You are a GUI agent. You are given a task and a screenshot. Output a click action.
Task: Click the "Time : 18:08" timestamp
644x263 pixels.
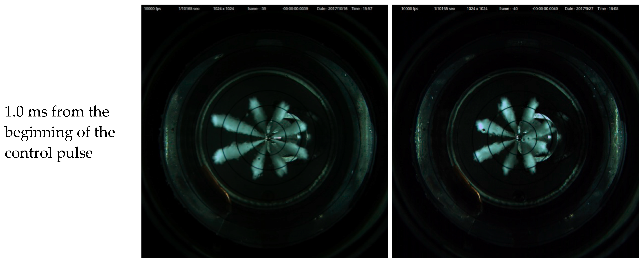[x=608, y=9]
